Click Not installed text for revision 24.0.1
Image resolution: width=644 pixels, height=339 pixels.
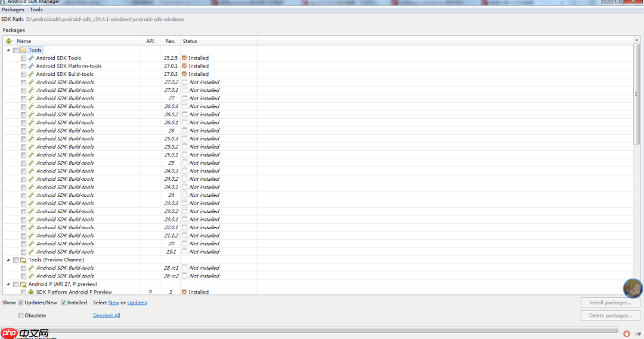click(204, 187)
